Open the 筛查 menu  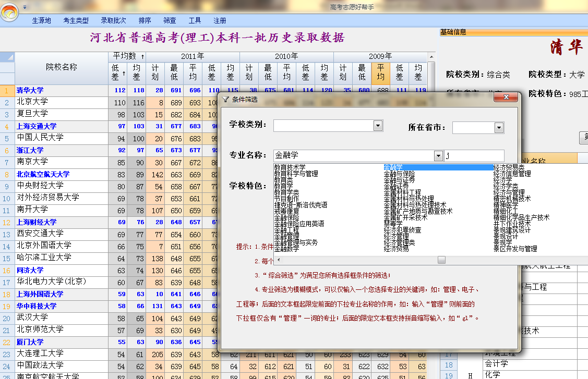click(x=170, y=21)
